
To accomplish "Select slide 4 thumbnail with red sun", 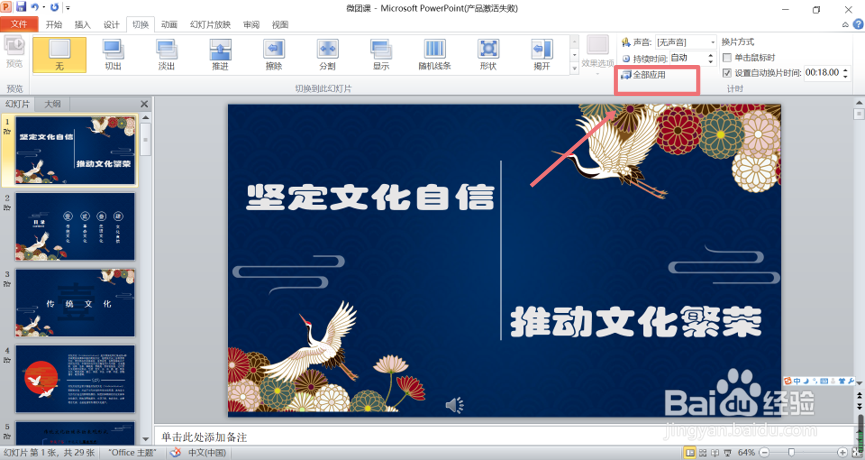I will coord(75,379).
